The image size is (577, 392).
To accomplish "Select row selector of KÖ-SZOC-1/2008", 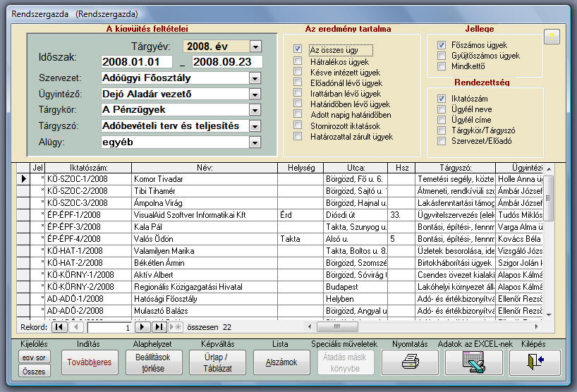I will click(23, 179).
